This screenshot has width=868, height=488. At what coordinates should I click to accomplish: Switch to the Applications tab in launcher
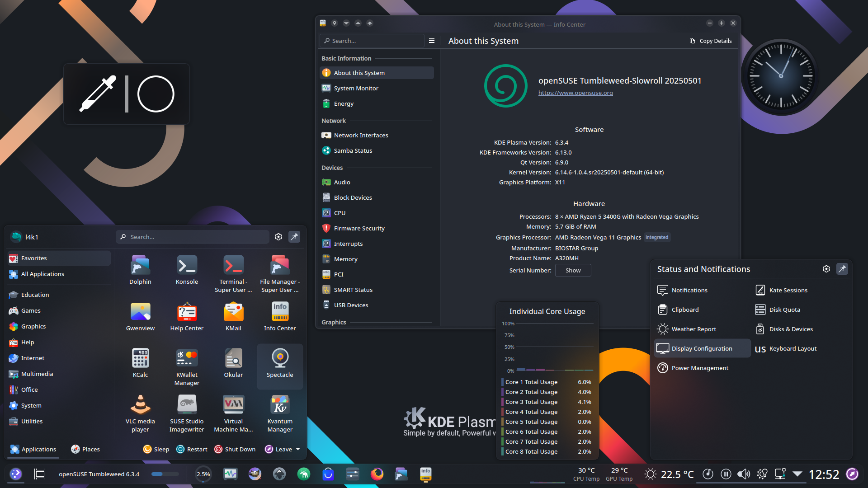click(x=33, y=449)
